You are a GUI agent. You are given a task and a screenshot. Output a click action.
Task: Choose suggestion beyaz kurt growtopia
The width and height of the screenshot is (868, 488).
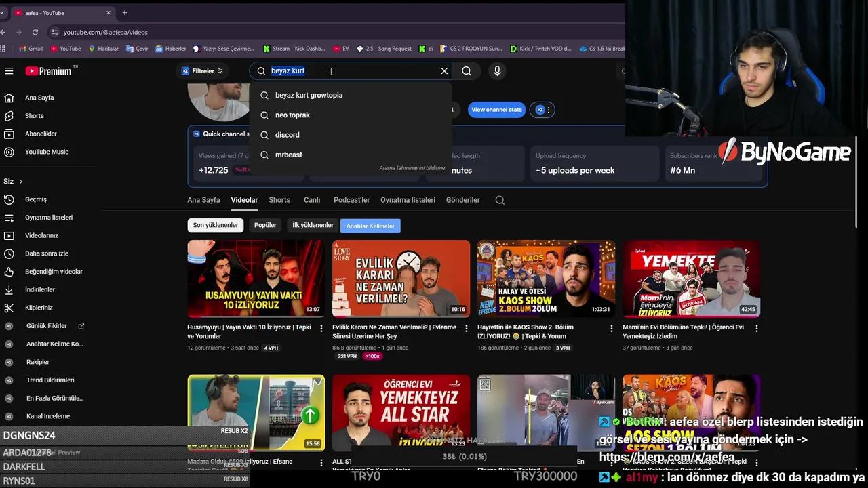(351, 95)
